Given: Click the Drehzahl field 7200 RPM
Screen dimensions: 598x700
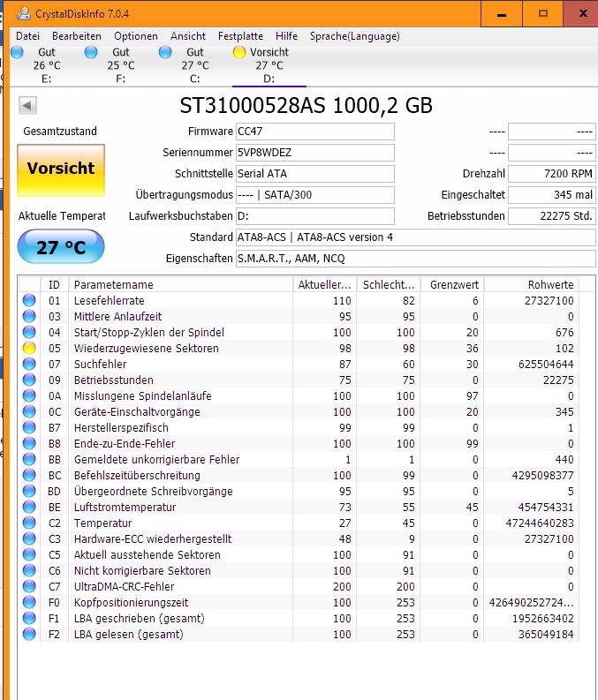Looking at the screenshot, I should point(552,174).
